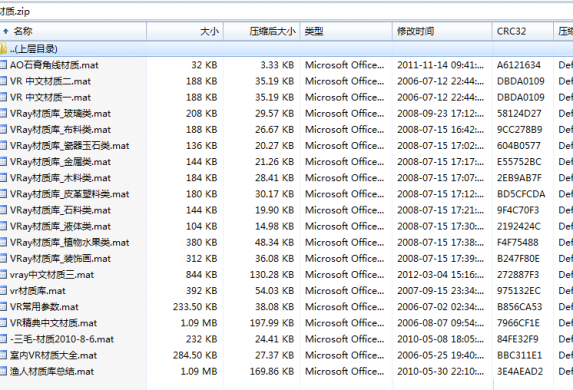The image size is (573, 390).
Task: Select file name VRay材质库_瓷器玉石类.mat
Action: 69,145
